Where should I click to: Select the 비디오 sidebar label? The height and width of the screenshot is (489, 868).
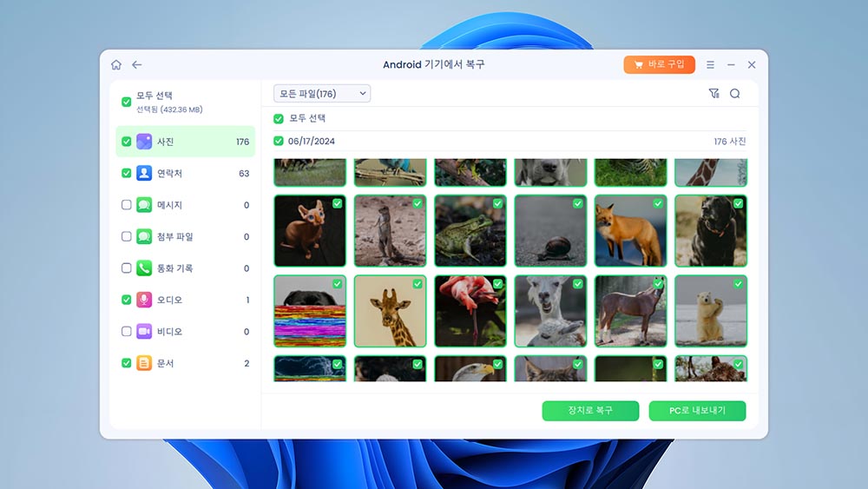coord(169,332)
